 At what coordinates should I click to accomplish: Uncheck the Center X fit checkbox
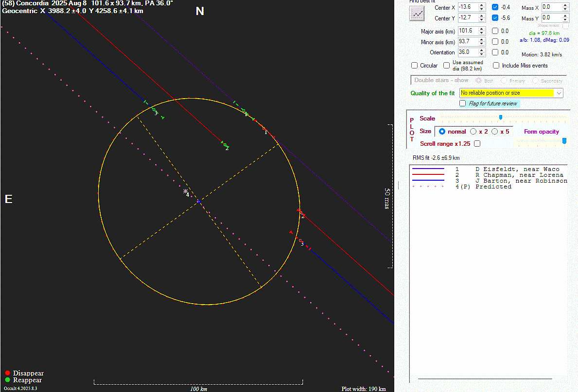click(x=495, y=7)
